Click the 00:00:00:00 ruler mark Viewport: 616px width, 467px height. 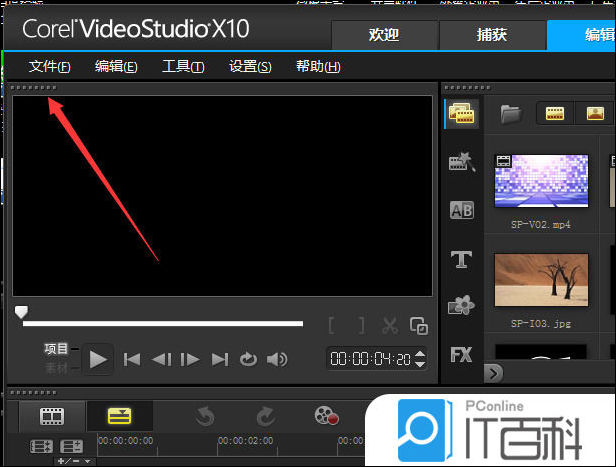126,441
